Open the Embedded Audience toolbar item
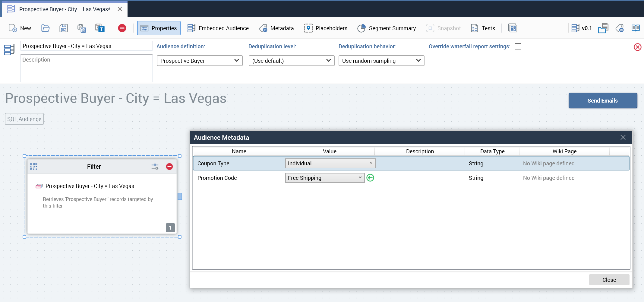 tap(218, 28)
